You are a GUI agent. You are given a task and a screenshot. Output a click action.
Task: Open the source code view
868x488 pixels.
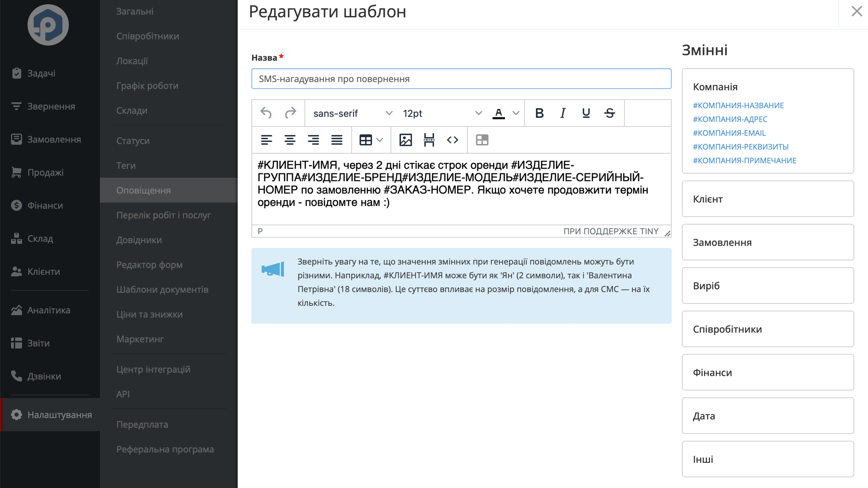453,140
